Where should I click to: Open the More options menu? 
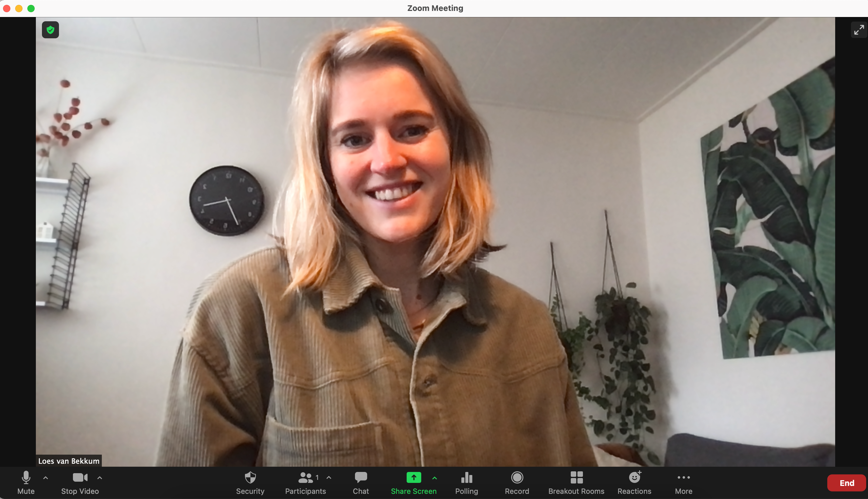tap(684, 483)
